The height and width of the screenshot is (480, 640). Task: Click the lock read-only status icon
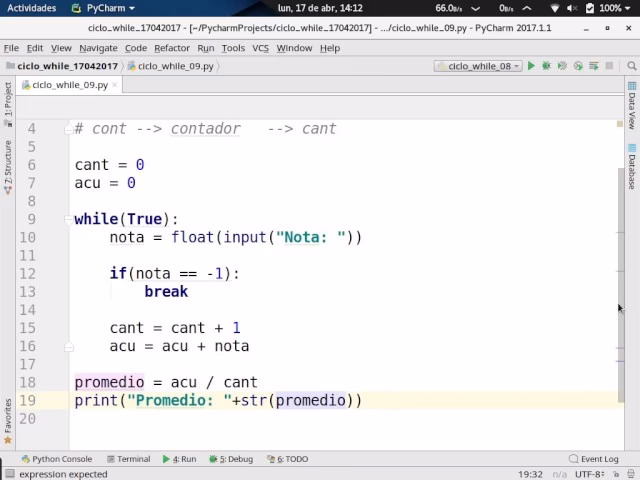[616, 474]
